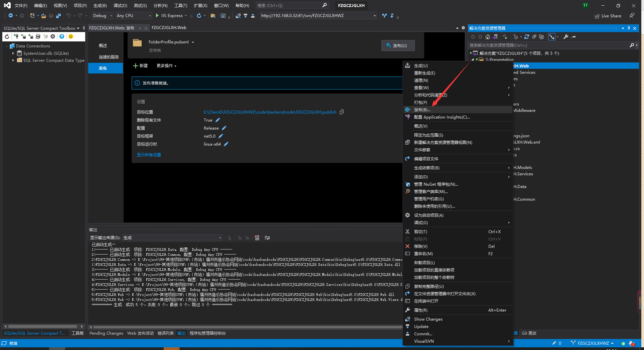Switch views icon in Solution Explorer
This screenshot has height=350, width=644.
click(495, 37)
